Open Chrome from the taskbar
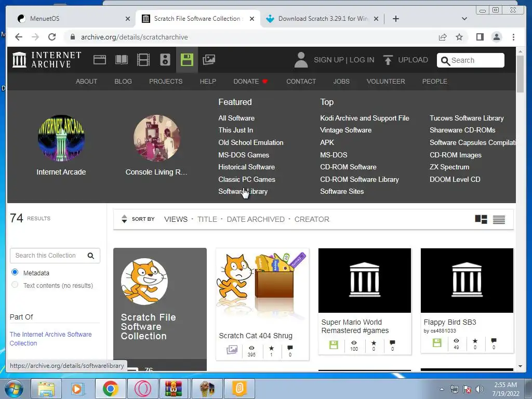Viewport: 532px width, 399px height. [110, 389]
